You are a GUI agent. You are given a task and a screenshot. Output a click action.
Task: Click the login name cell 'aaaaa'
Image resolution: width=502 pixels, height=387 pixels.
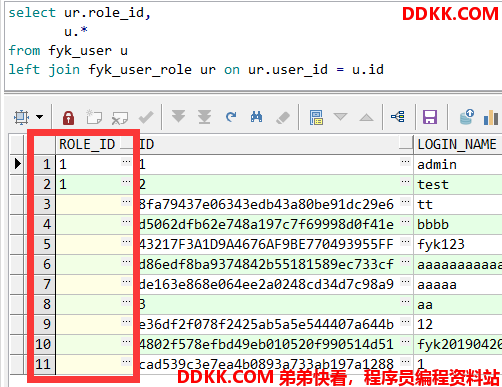458,285
